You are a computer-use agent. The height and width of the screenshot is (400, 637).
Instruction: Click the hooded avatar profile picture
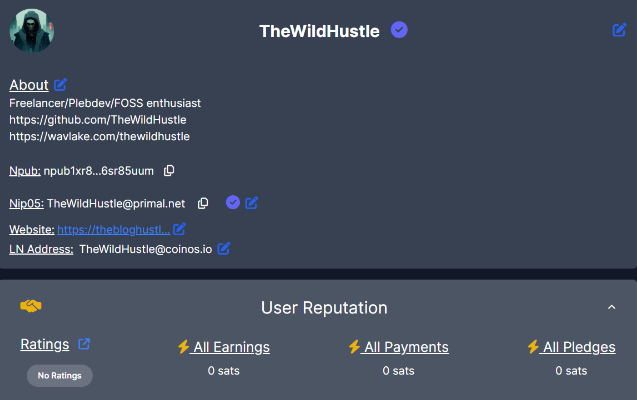[32, 30]
